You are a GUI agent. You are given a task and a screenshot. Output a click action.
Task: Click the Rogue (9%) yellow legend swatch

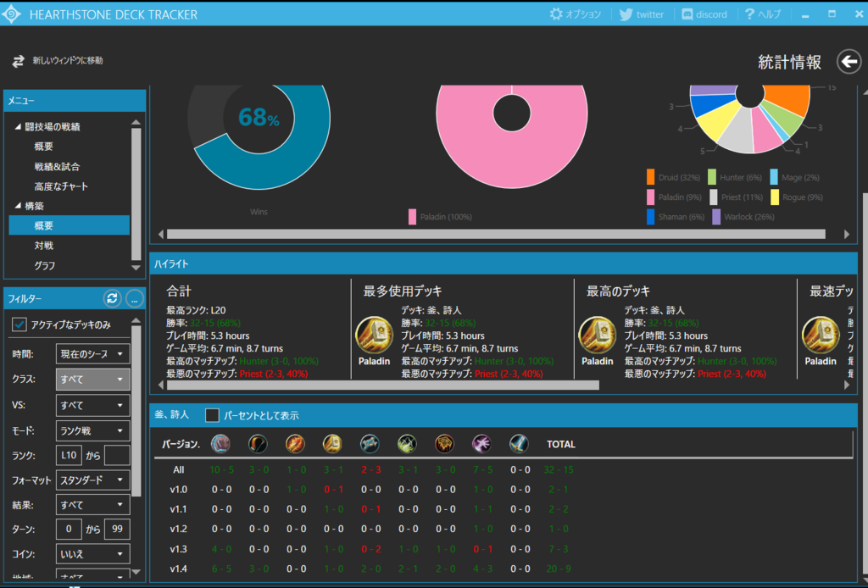(x=775, y=197)
